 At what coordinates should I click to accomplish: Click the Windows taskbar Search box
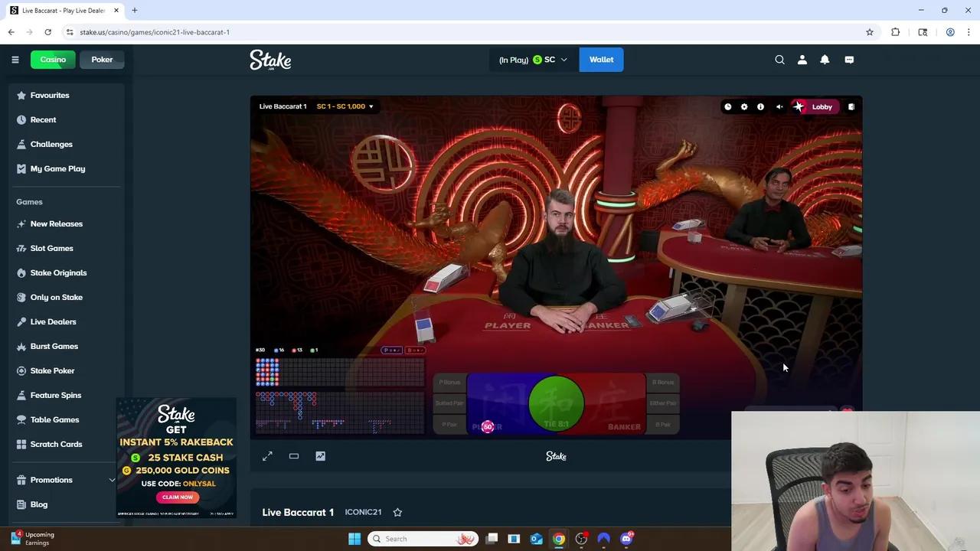(x=423, y=539)
